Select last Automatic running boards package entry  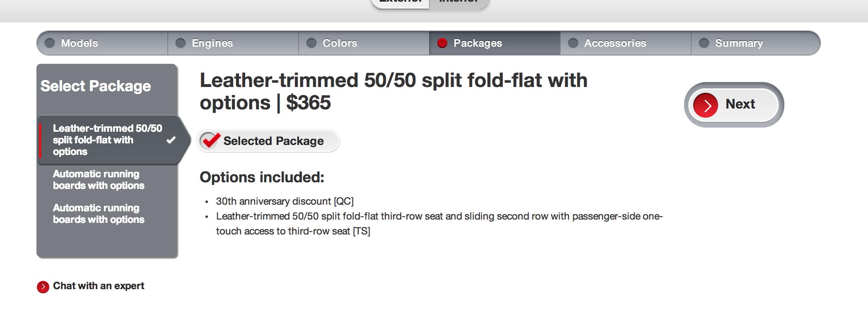(99, 214)
